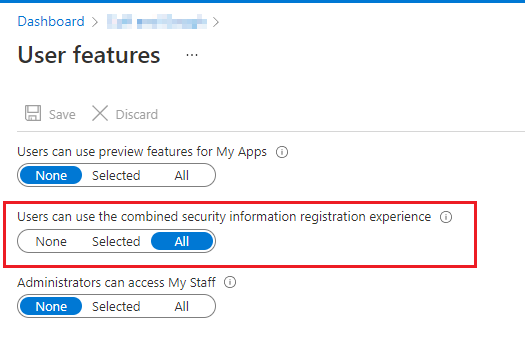
Task: Click the Save button label
Action: point(62,115)
